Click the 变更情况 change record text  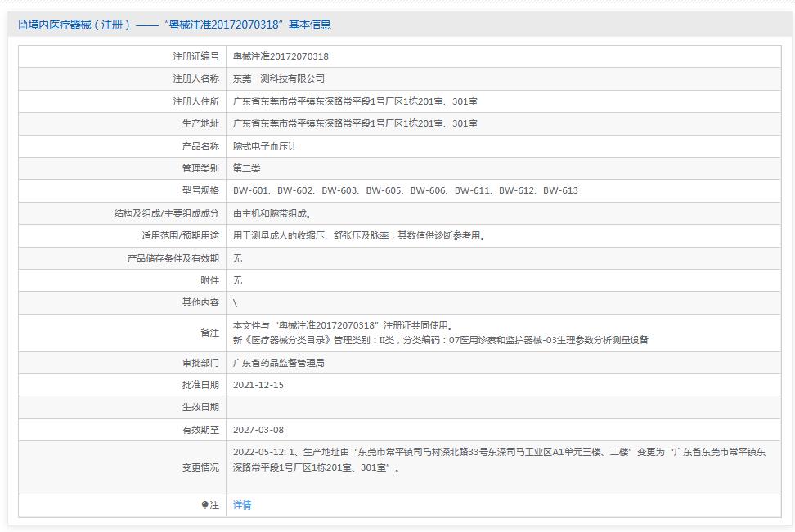(501, 459)
